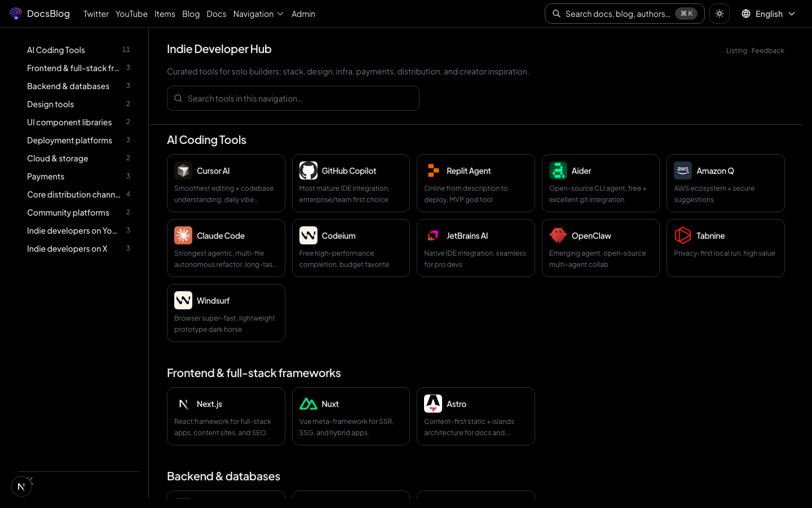812x508 pixels.
Task: Collapse the sidebar using the bottom arrow
Action: pyautogui.click(x=30, y=480)
